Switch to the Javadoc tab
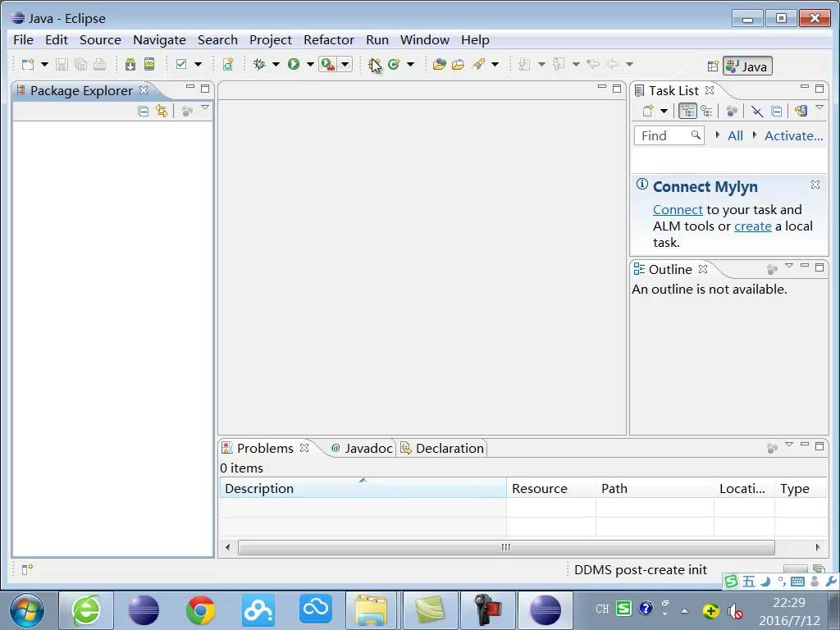The image size is (840, 630). tap(361, 448)
